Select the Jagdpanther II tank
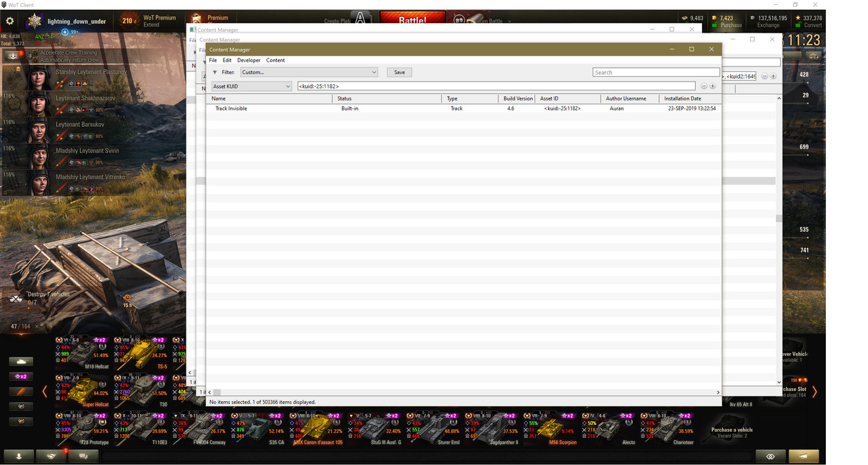The width and height of the screenshot is (868, 465). click(492, 428)
